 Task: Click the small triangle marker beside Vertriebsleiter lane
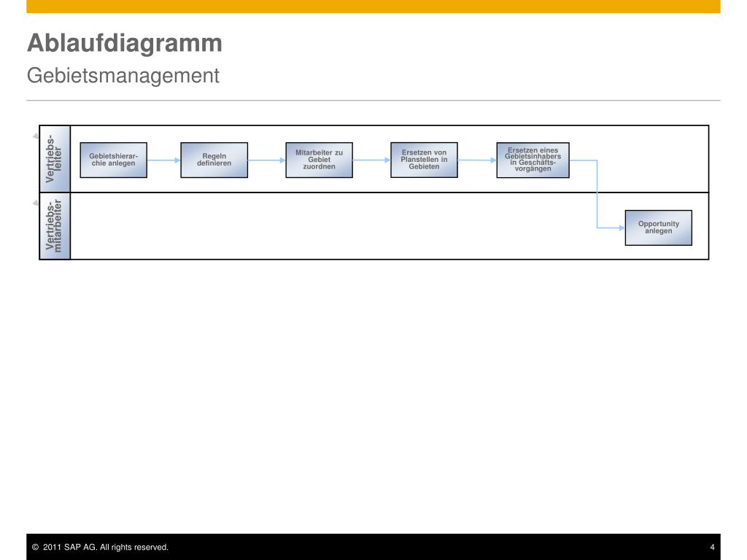click(x=36, y=136)
